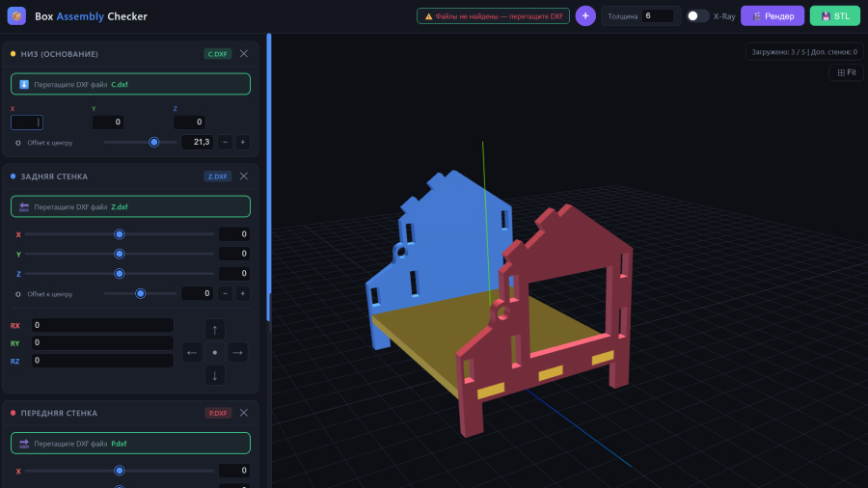The image size is (868, 488).
Task: Click the back wall Z value field
Action: click(234, 273)
